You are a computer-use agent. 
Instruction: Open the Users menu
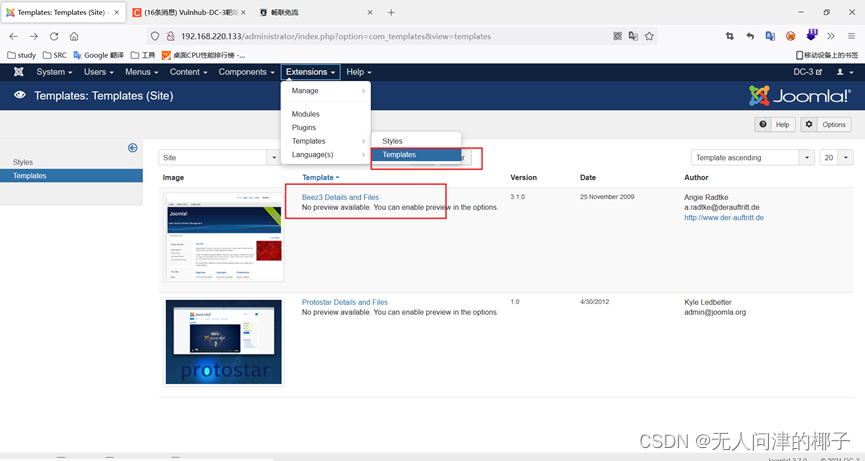(x=99, y=72)
